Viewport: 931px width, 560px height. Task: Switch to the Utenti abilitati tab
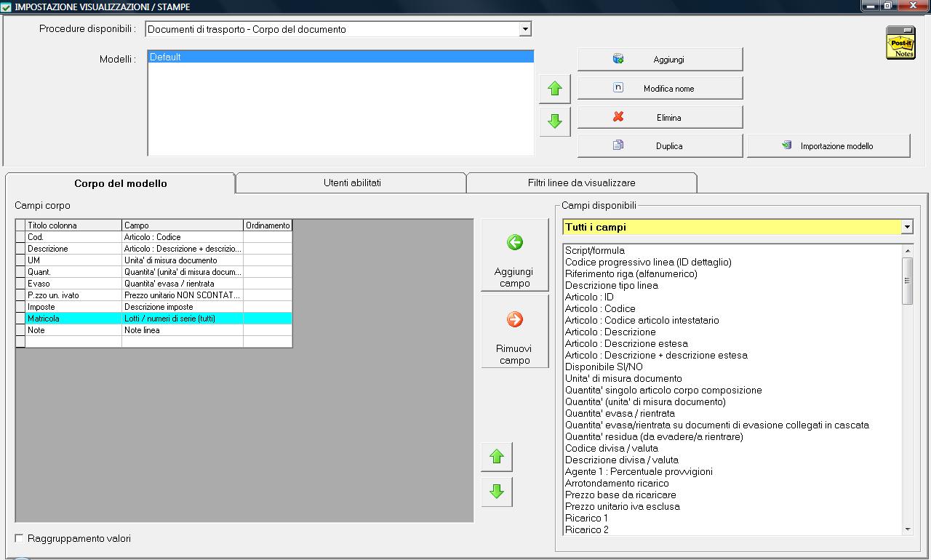(x=352, y=183)
